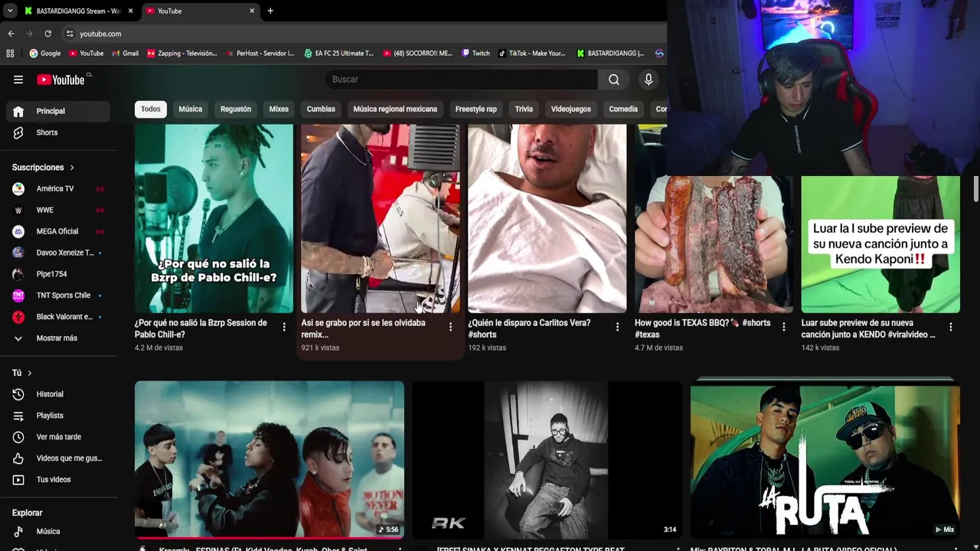Open the browser apps grid bookmark icon
The height and width of the screenshot is (551, 980).
click(10, 54)
